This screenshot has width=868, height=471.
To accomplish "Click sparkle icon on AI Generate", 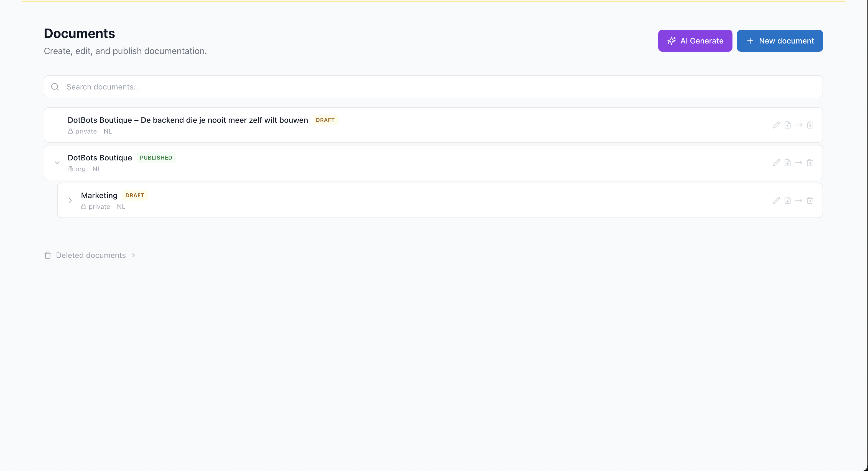I will pos(672,41).
